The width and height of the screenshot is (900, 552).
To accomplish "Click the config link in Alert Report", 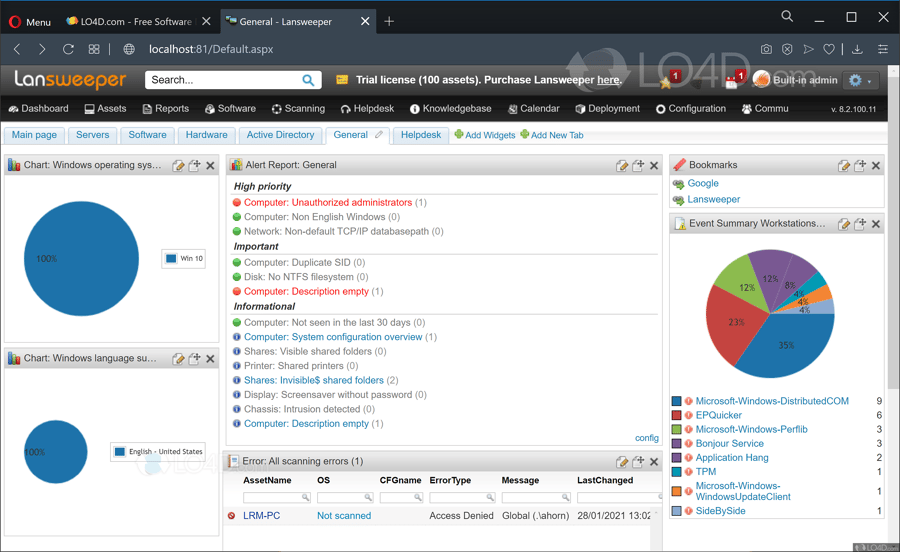I will click(647, 438).
